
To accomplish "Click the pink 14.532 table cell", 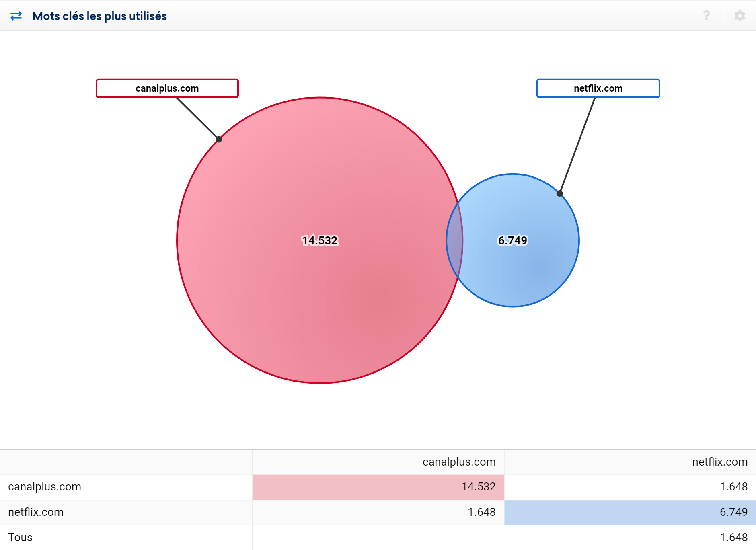I will point(378,487).
